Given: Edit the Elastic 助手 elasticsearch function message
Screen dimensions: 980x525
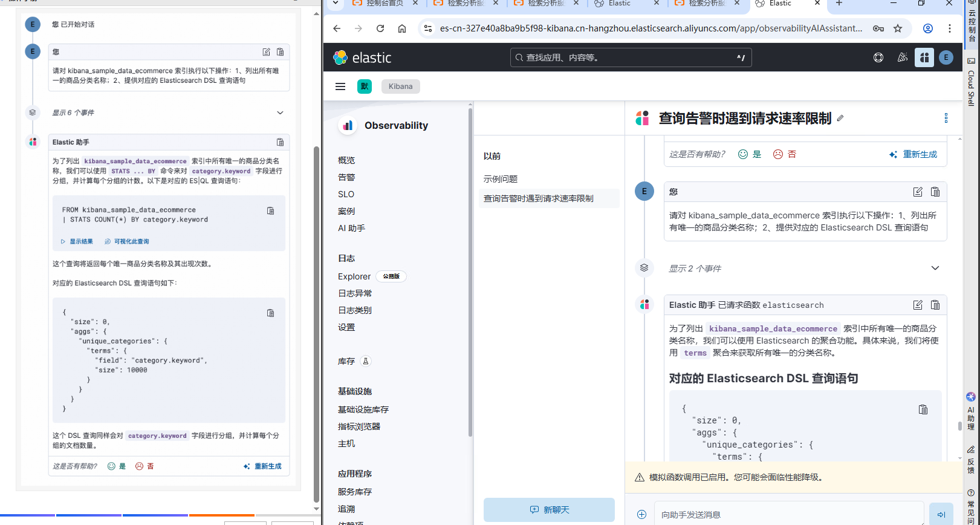Looking at the screenshot, I should pyautogui.click(x=918, y=305).
